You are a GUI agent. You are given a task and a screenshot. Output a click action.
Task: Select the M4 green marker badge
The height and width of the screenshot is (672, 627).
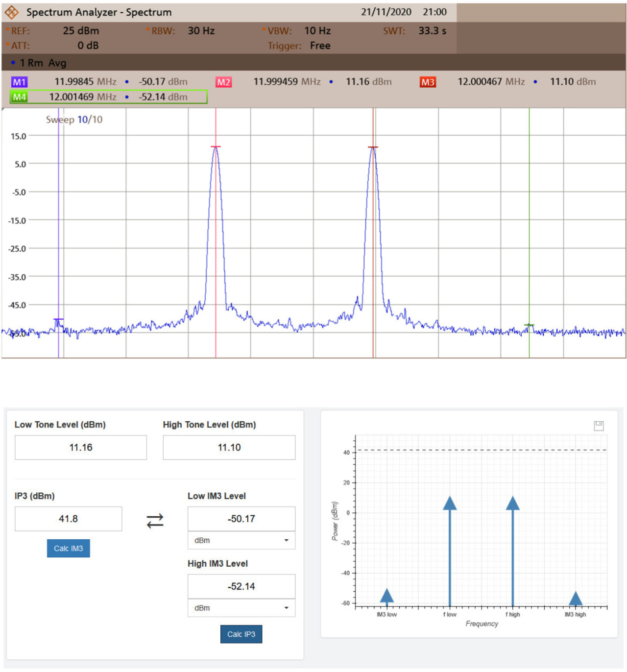pos(20,97)
